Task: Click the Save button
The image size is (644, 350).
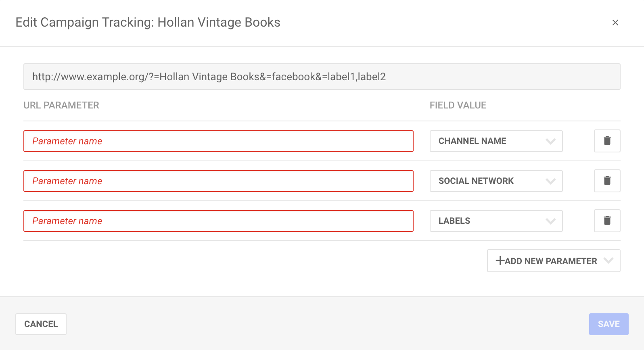Action: click(608, 324)
